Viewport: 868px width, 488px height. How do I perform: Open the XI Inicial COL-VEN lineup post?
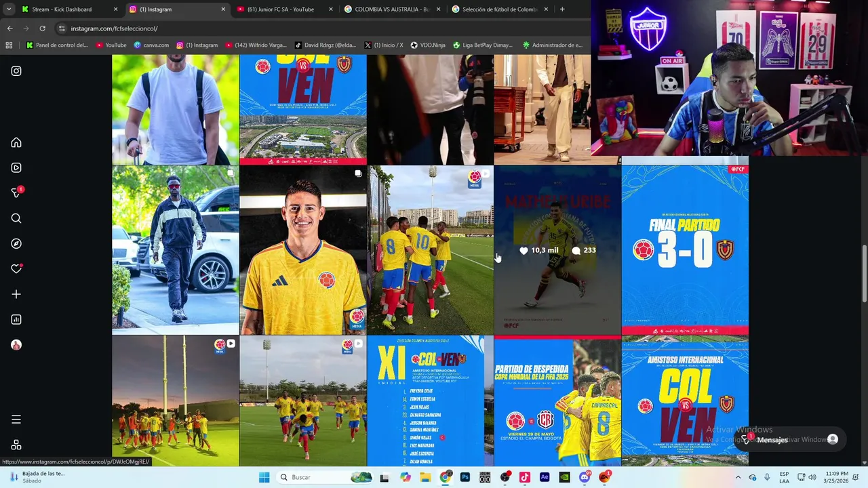coord(430,401)
